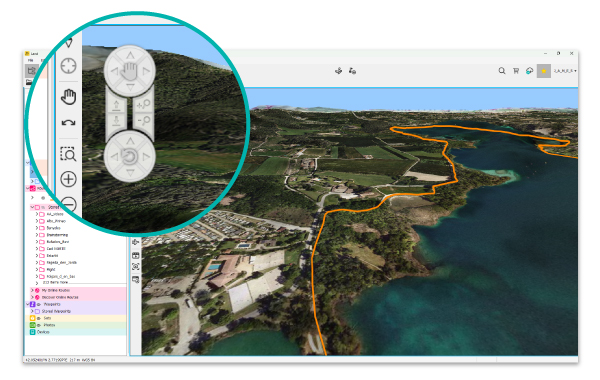Click the undo arrow icon

(x=68, y=123)
